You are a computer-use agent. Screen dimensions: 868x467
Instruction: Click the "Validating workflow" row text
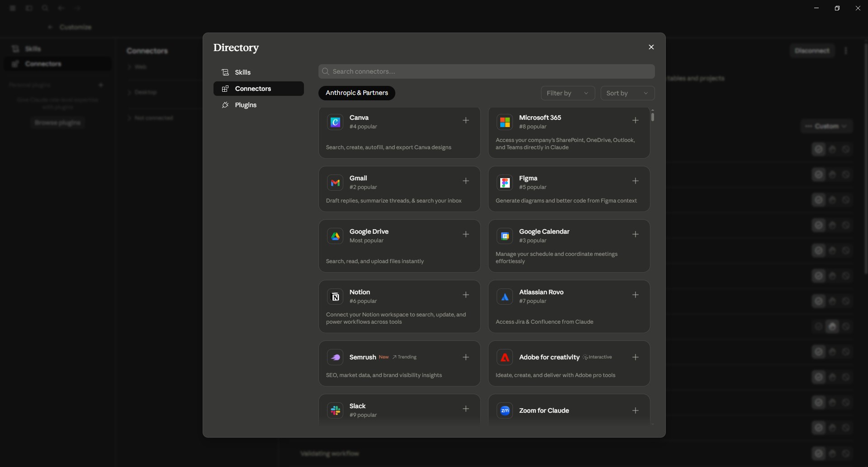tap(330, 453)
